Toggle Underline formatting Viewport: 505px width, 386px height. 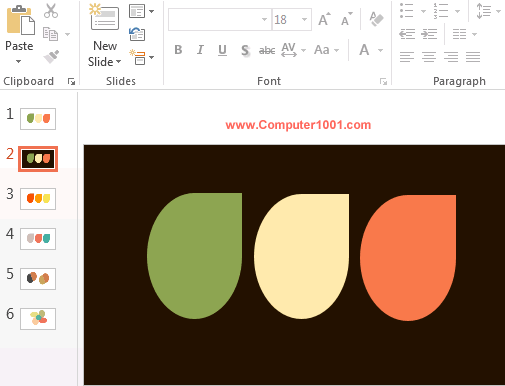pos(222,50)
